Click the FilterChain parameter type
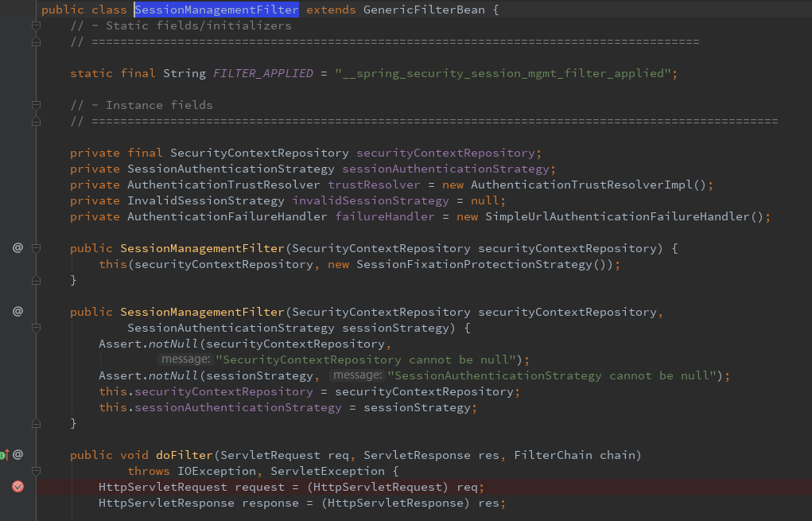This screenshot has width=812, height=521. click(553, 455)
